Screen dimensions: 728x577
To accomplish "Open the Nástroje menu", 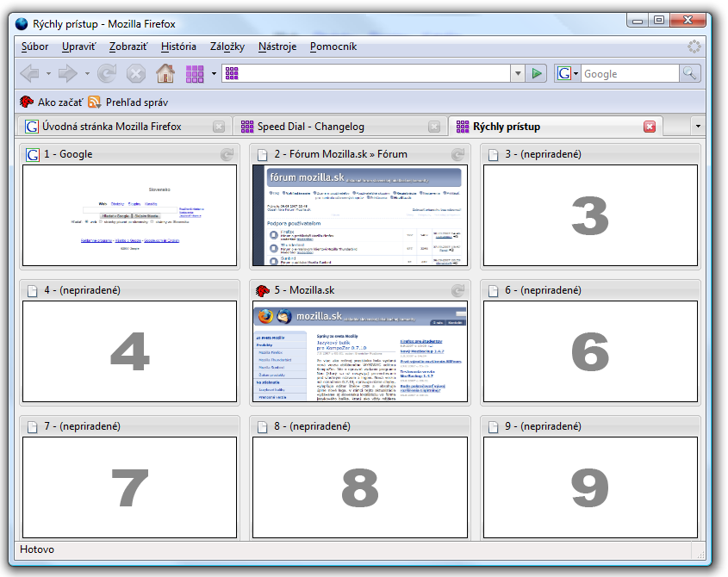I will pos(277,47).
